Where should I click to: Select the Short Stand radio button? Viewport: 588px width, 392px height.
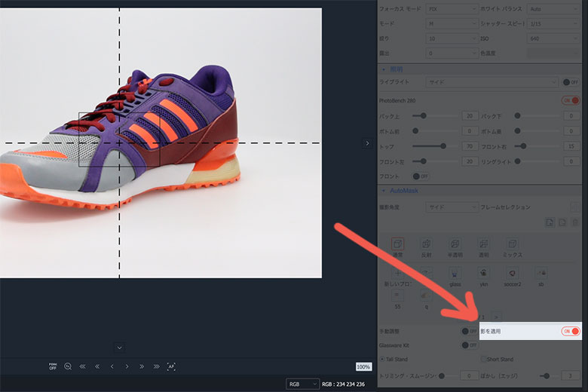(482, 360)
